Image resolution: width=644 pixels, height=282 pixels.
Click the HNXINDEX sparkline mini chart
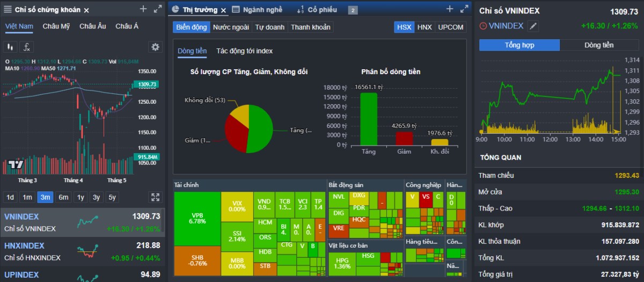point(87,251)
